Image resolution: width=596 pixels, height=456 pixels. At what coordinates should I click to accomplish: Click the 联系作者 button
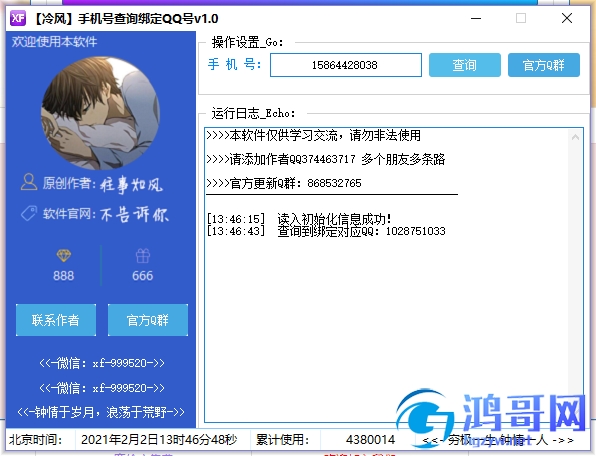56,320
